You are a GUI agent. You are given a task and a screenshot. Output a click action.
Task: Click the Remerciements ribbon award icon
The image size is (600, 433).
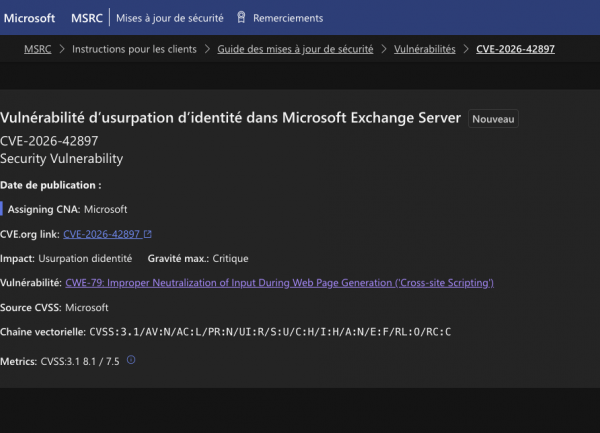tap(241, 17)
